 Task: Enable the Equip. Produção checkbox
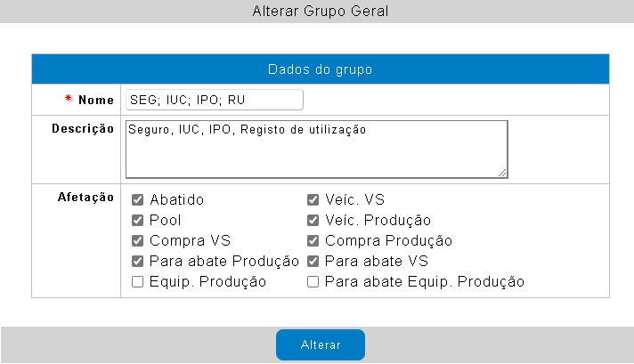click(138, 282)
